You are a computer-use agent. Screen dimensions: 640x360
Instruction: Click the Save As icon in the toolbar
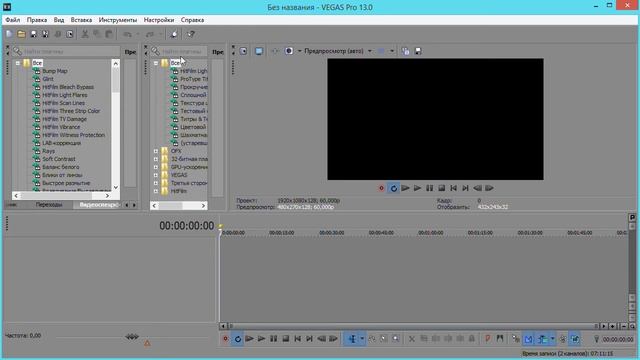pos(45,34)
